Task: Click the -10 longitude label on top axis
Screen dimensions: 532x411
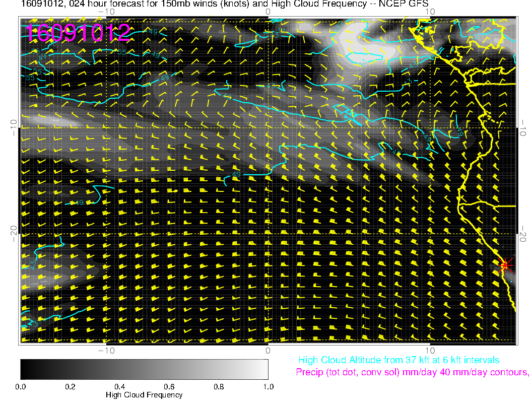Action: [x=106, y=12]
